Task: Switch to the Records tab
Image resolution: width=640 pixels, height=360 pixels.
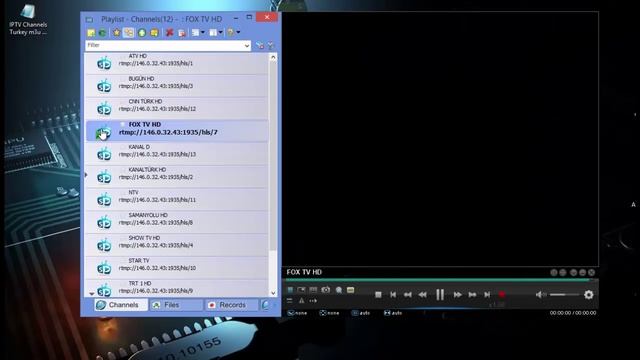Action: click(x=232, y=305)
